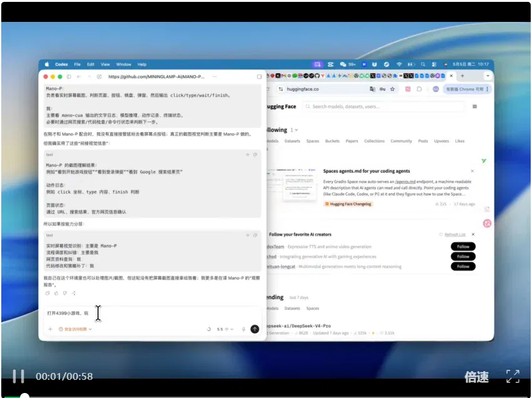Pause the video with the pause button

tap(18, 376)
